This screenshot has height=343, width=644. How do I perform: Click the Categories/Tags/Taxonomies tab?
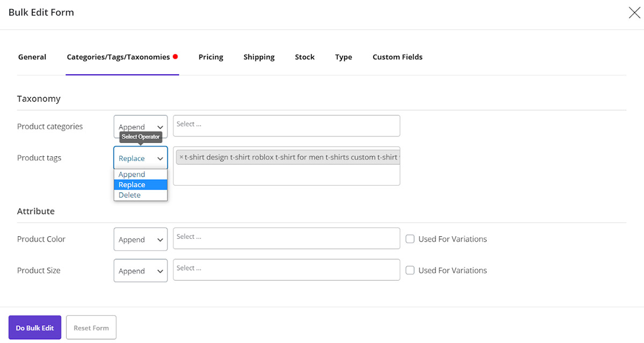tap(118, 57)
